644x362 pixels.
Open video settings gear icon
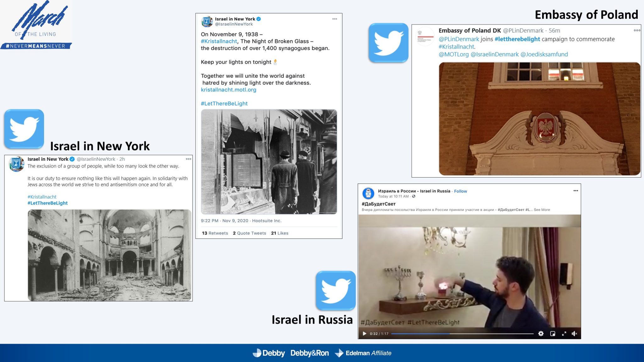click(541, 334)
